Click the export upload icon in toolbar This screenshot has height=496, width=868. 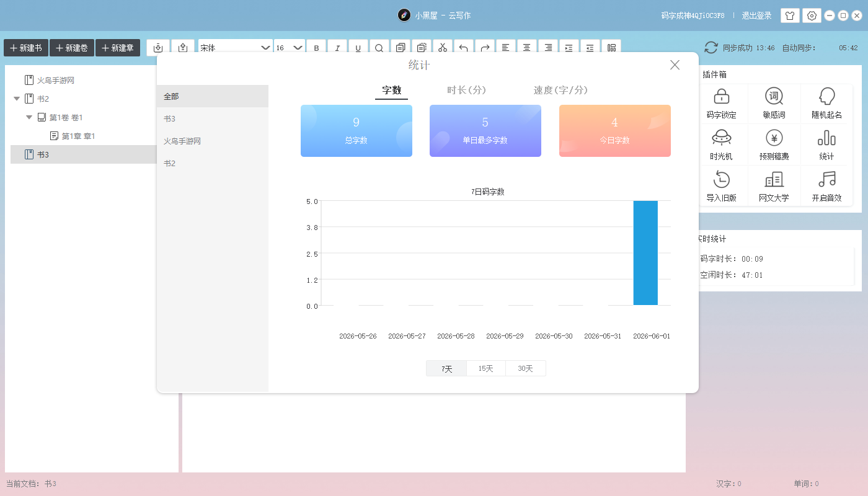click(x=183, y=48)
